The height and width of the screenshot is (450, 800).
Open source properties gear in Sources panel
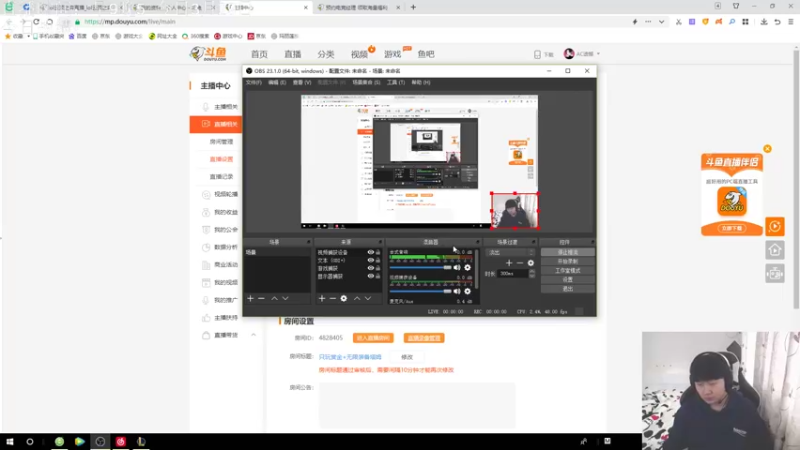click(x=344, y=298)
